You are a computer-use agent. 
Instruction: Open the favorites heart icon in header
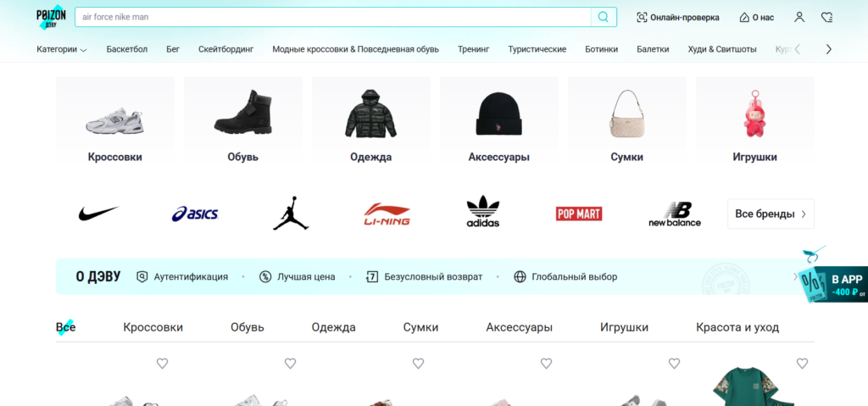click(827, 17)
